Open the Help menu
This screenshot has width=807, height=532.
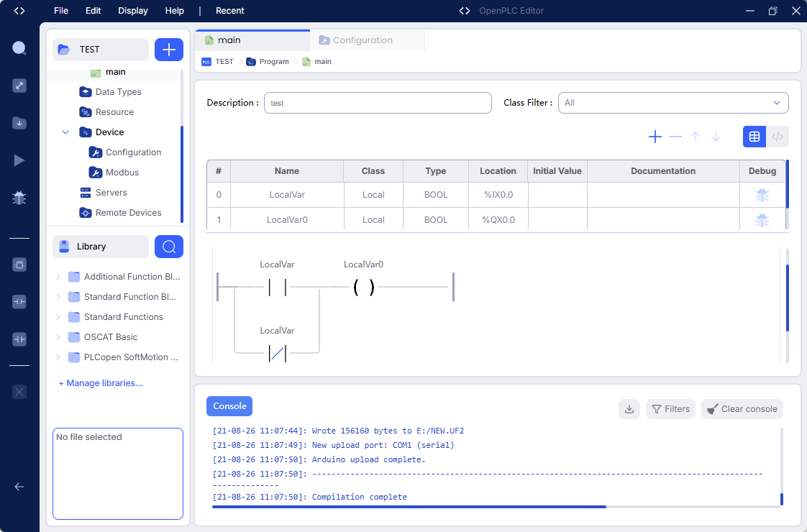[x=175, y=11]
